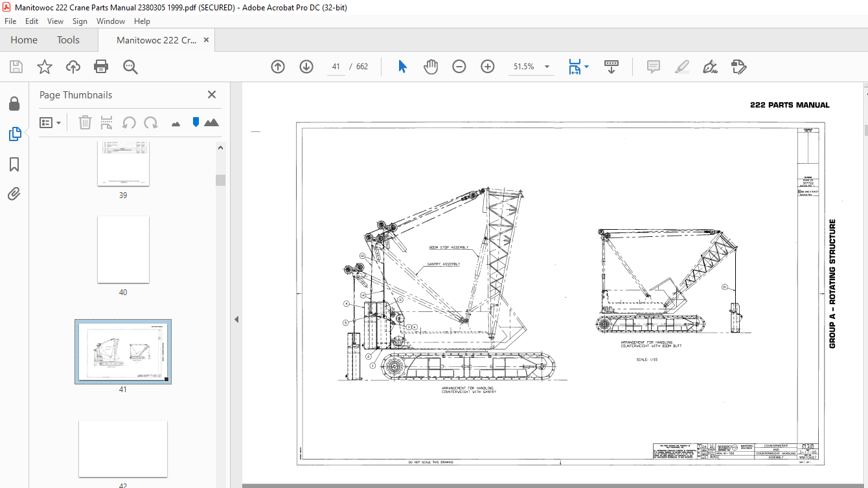868x488 pixels.
Task: Delete selected pages with trash icon
Action: (85, 122)
